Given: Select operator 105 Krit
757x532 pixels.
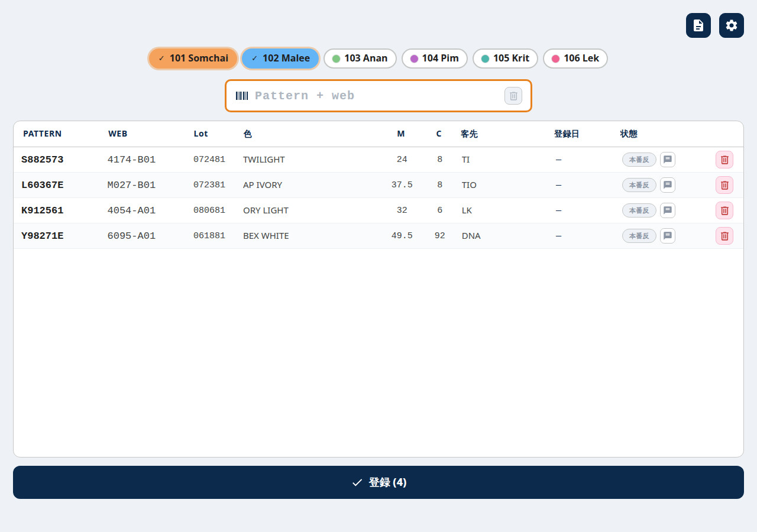Looking at the screenshot, I should coord(505,59).
